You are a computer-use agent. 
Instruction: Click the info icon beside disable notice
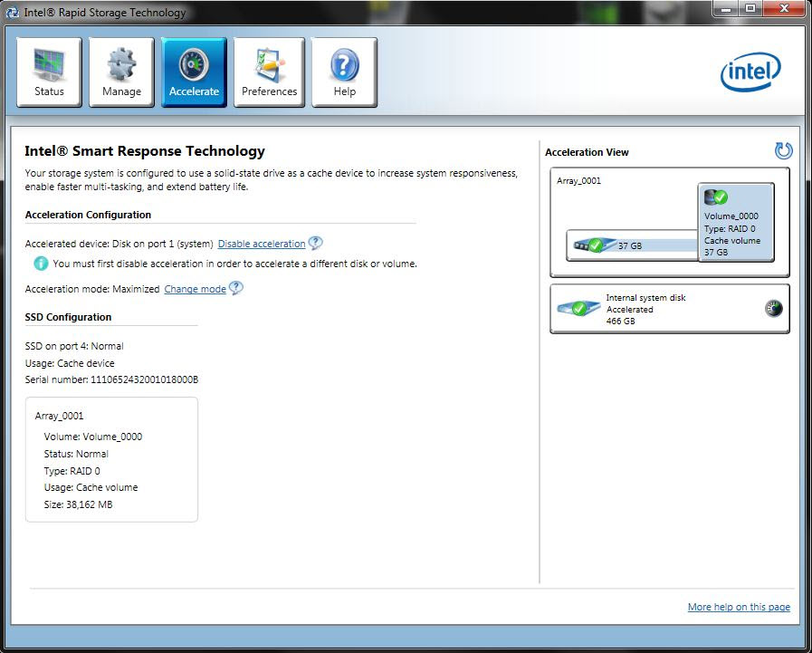tap(41, 264)
